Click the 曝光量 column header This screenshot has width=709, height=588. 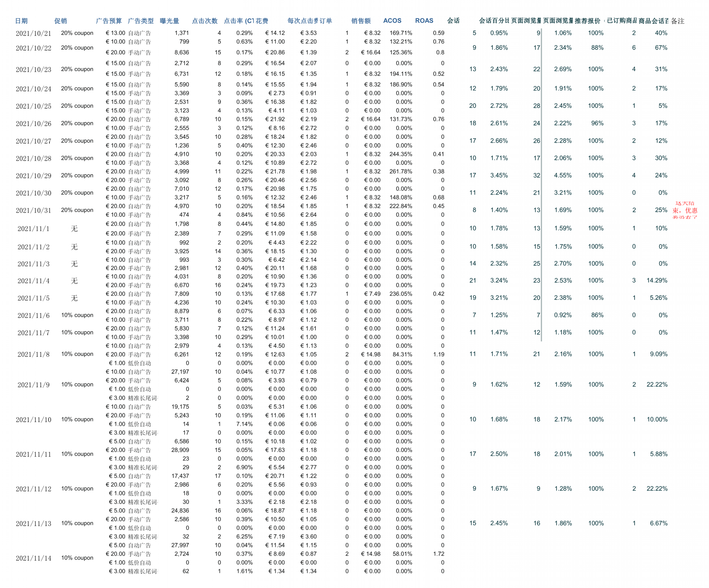pos(169,21)
